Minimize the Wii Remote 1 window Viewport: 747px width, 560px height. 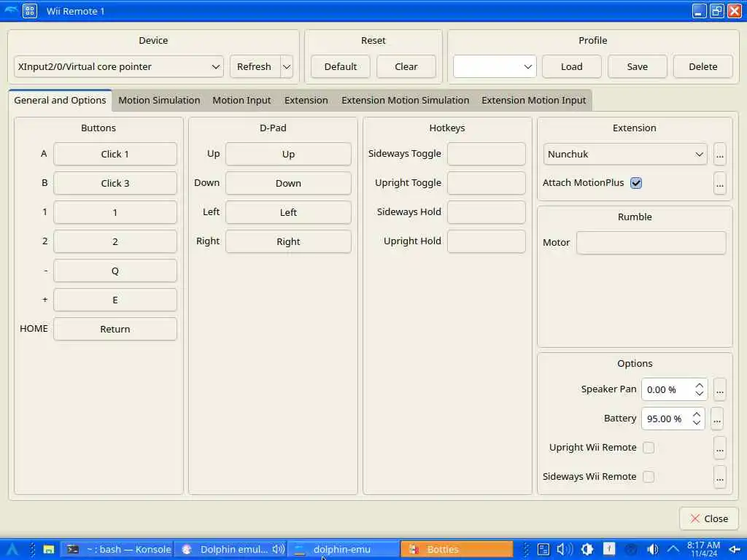(x=699, y=10)
